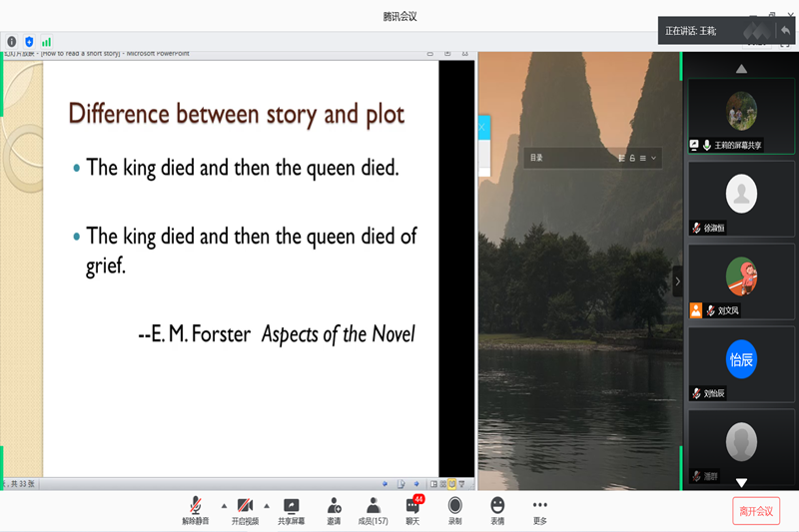Start screen sharing with 共享屏幕
The width and height of the screenshot is (799, 532).
pyautogui.click(x=291, y=506)
